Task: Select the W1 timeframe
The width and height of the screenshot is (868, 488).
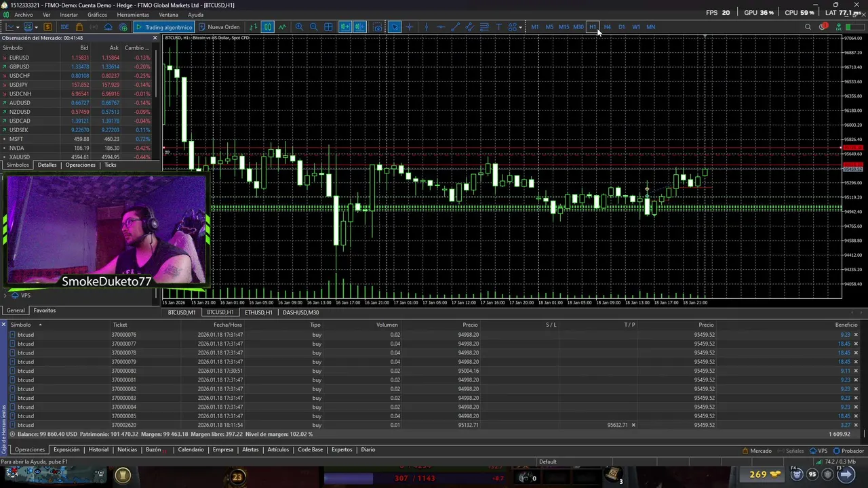Action: (636, 27)
